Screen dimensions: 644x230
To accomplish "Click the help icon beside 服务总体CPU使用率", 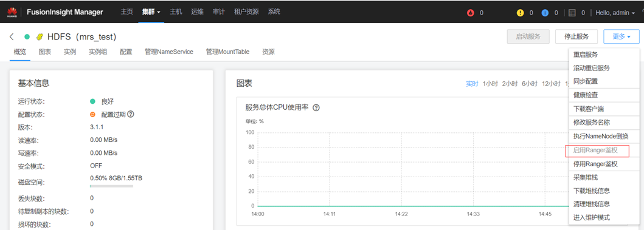I will 316,108.
